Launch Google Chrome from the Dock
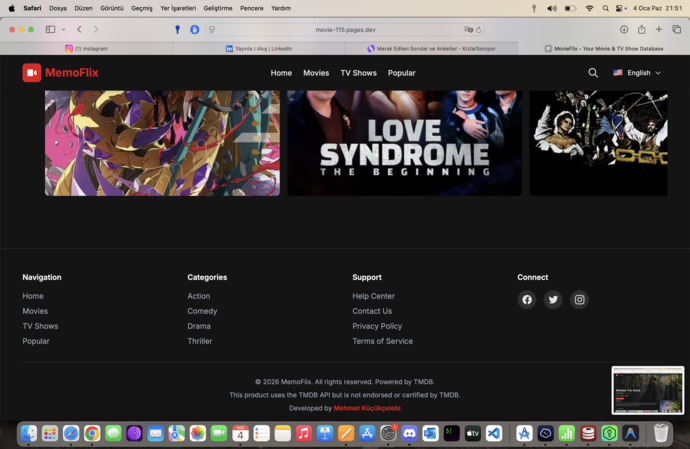Viewport: 690px width, 449px height. point(92,434)
